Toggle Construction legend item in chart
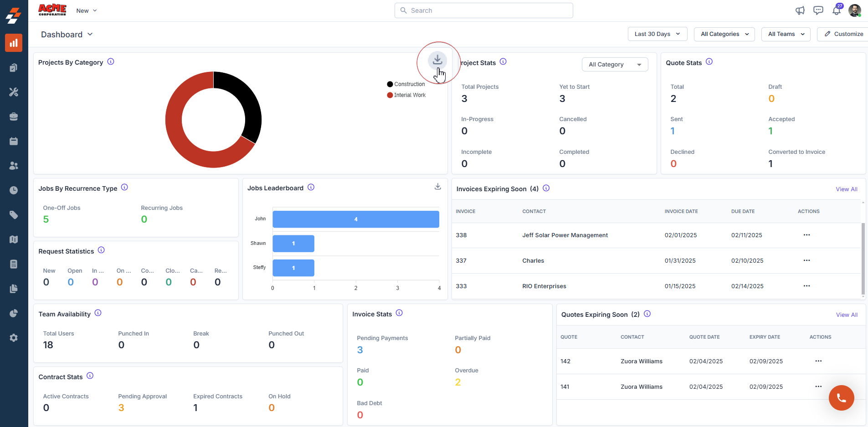The height and width of the screenshot is (427, 868). 406,84
